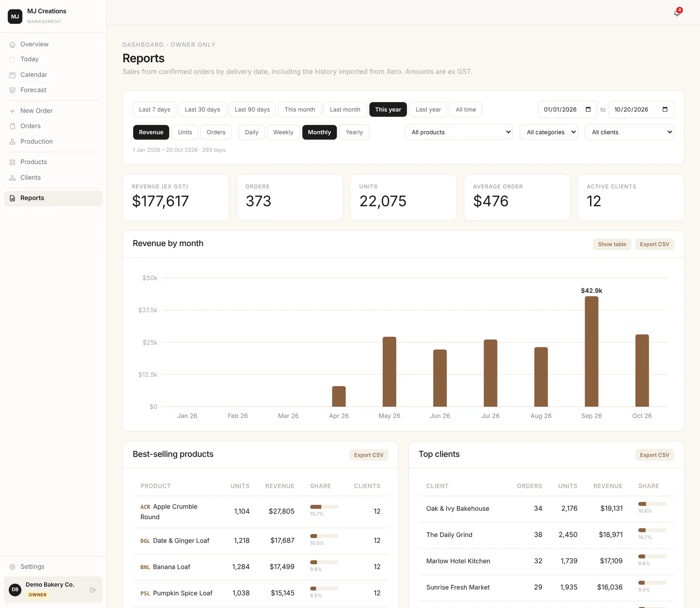Screen dimensions: 700x608
Task: Click the Settings gear icon
Action: (x=12, y=567)
